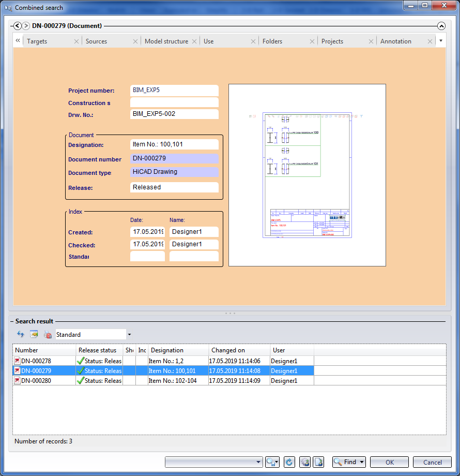Click the forward navigation arrow beside DN-000279

(26, 25)
